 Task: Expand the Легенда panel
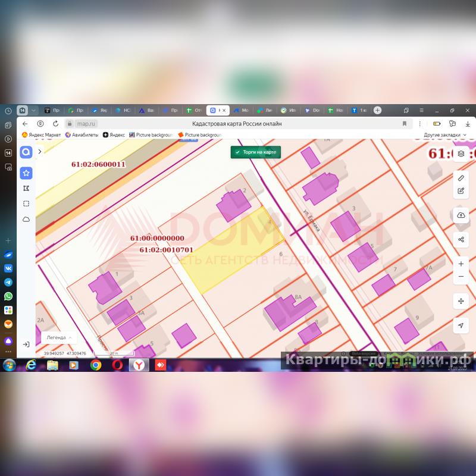[59, 337]
